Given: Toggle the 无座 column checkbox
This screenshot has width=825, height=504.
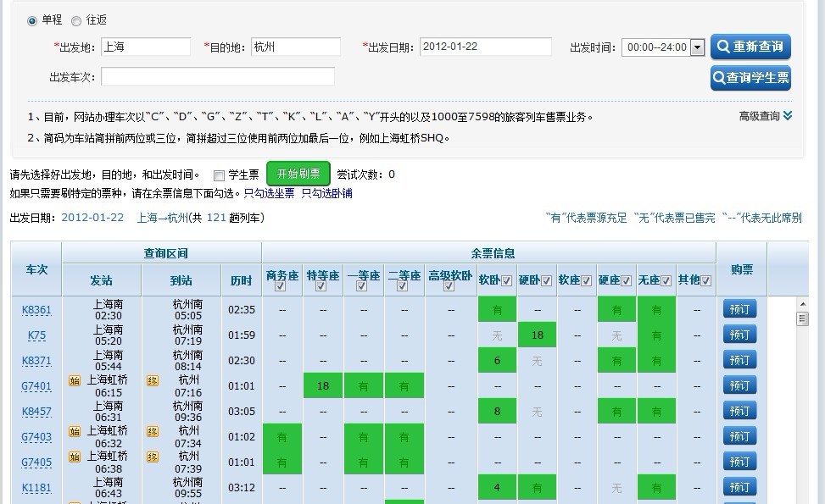Looking at the screenshot, I should click(666, 280).
